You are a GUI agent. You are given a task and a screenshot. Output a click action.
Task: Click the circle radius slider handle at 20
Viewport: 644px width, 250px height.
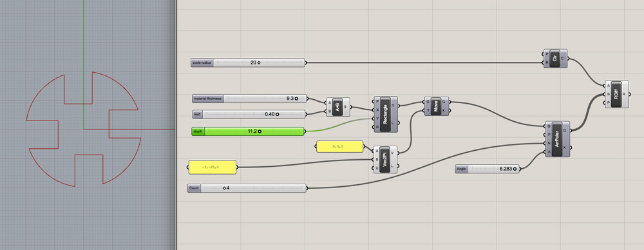[x=259, y=63]
